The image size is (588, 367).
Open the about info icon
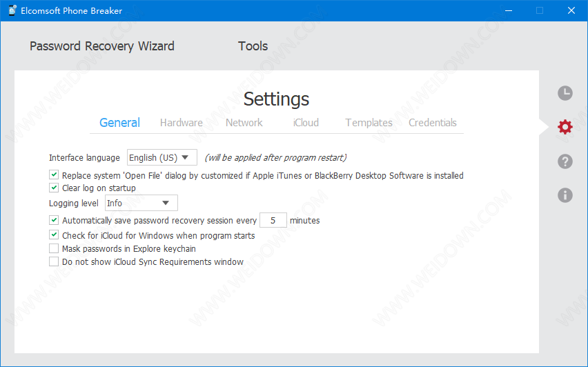565,195
